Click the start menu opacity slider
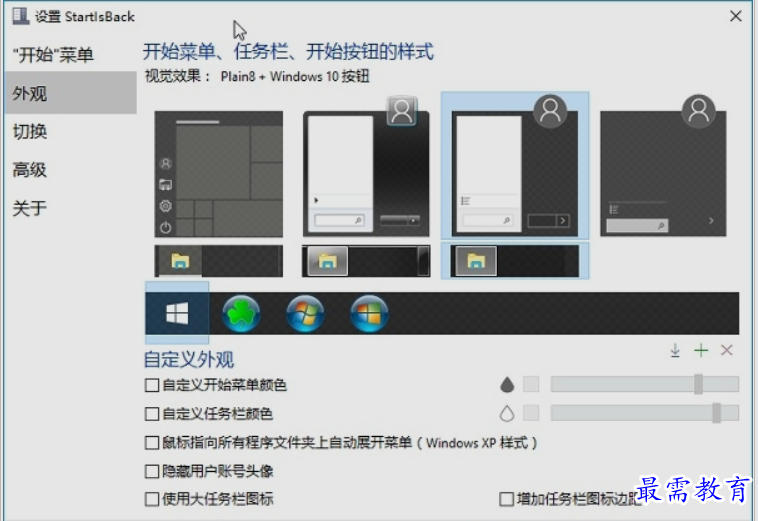Screen dimensions: 758x521 pyautogui.click(x=645, y=384)
